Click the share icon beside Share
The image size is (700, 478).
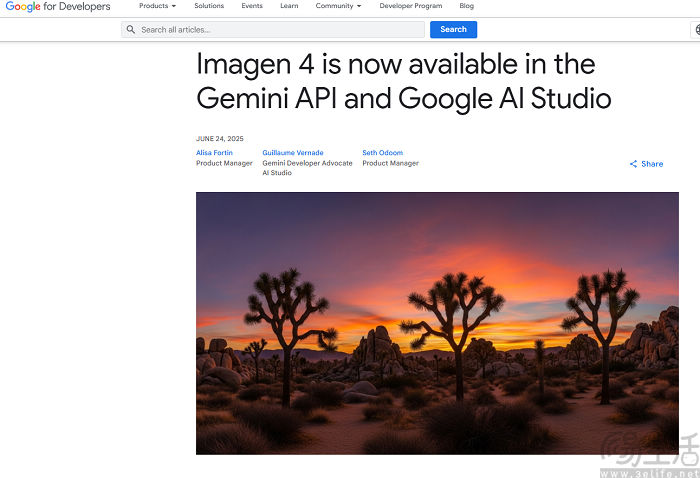click(633, 164)
